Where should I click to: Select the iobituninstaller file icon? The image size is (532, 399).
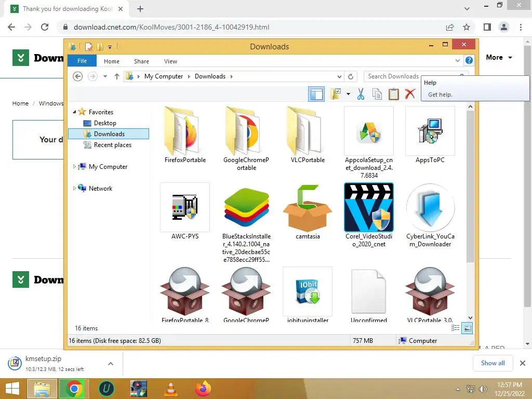[x=308, y=291]
